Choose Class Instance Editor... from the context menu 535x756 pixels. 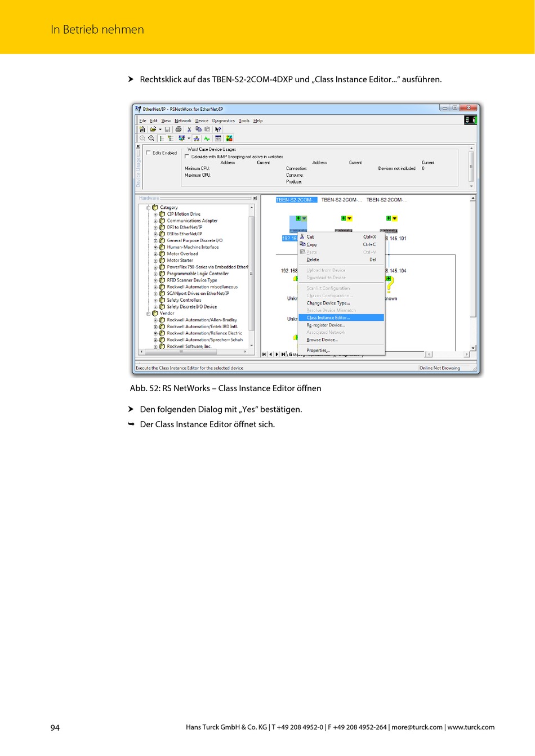point(341,318)
